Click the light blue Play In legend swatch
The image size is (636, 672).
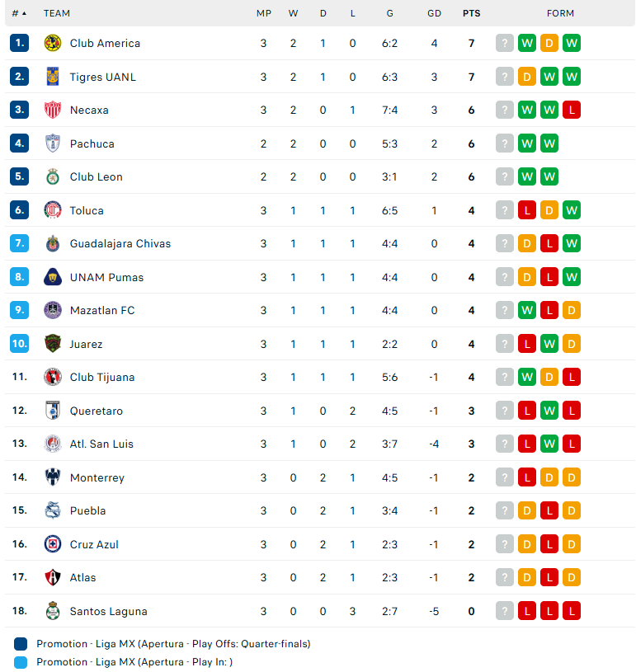click(20, 662)
